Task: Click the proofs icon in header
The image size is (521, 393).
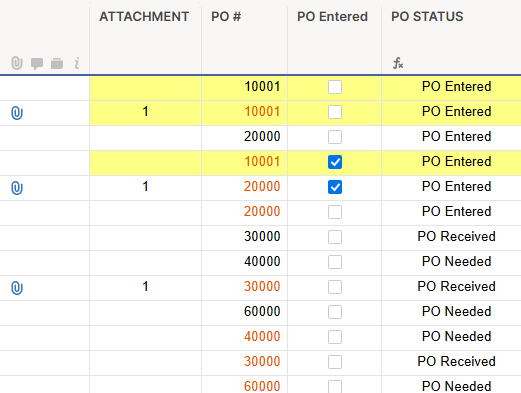Action: click(x=57, y=63)
